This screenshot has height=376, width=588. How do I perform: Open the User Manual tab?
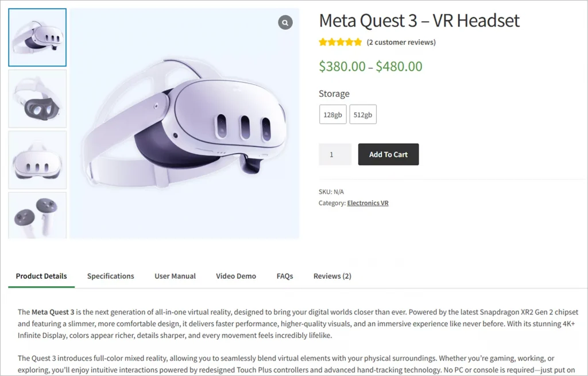coord(175,276)
